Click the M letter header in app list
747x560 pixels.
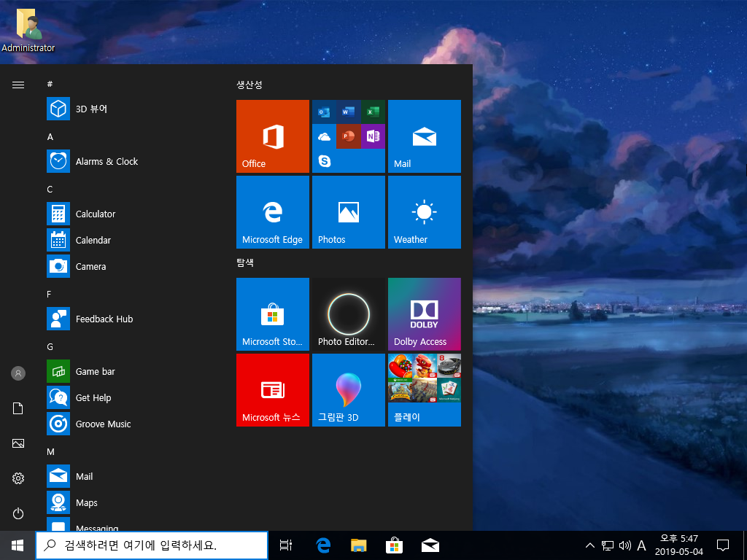point(50,451)
